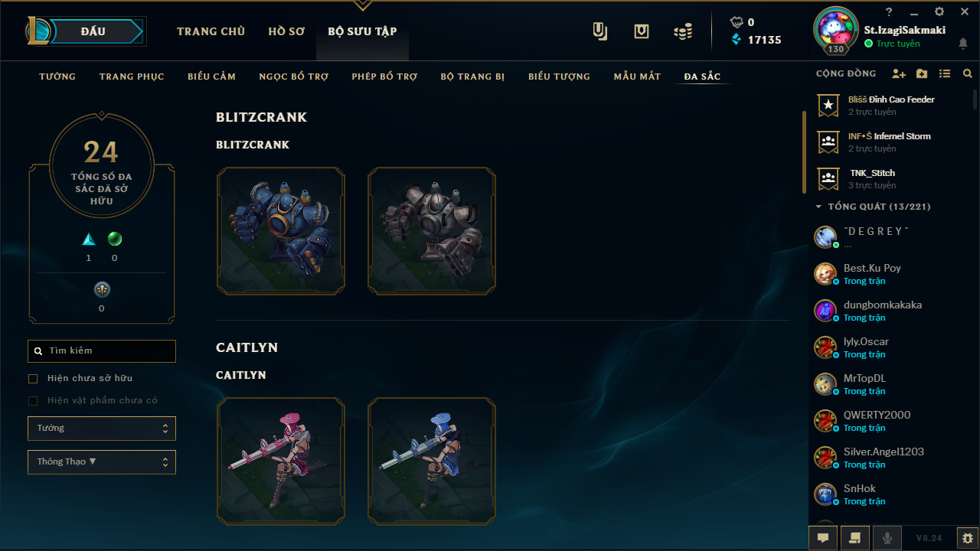Open the Loot chest icon
The image size is (980, 551).
point(642,31)
